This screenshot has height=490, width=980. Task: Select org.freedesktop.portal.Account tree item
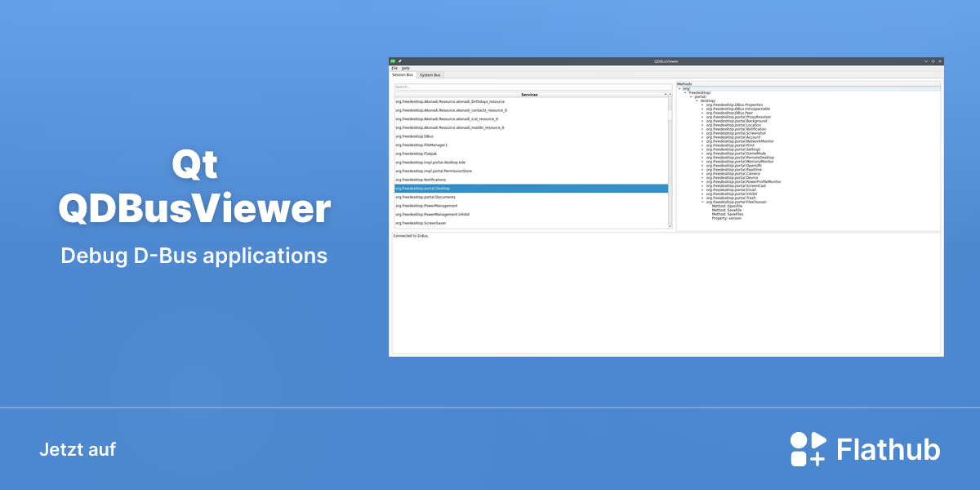click(733, 137)
